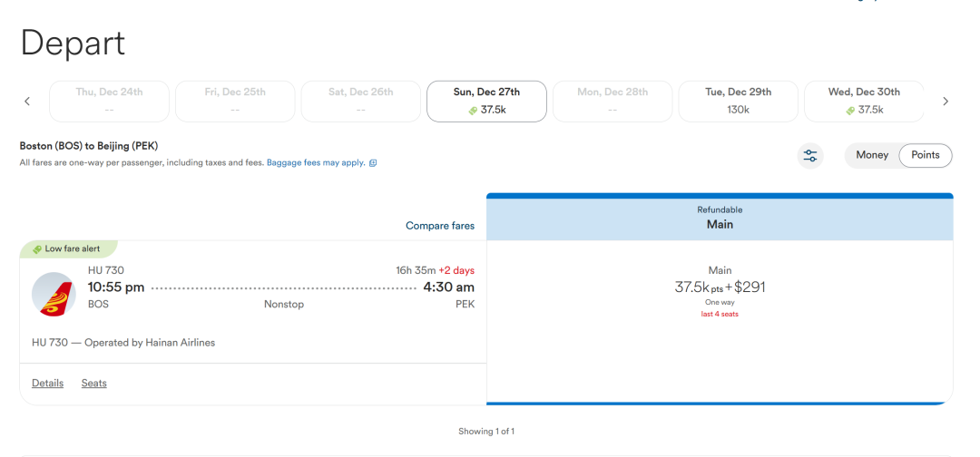980x457 pixels.
Task: Click the external link icon beside Baggage fees
Action: [373, 163]
